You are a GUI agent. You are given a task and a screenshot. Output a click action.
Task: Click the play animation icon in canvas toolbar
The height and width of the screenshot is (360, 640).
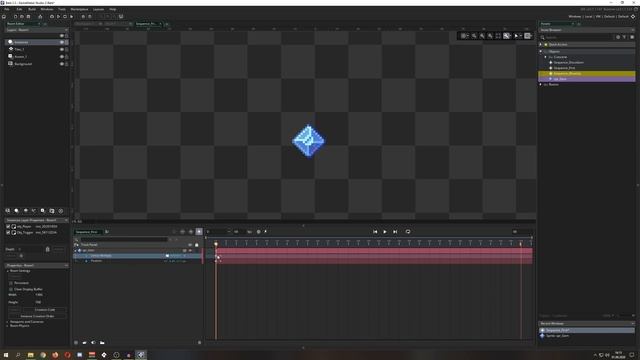516,36
